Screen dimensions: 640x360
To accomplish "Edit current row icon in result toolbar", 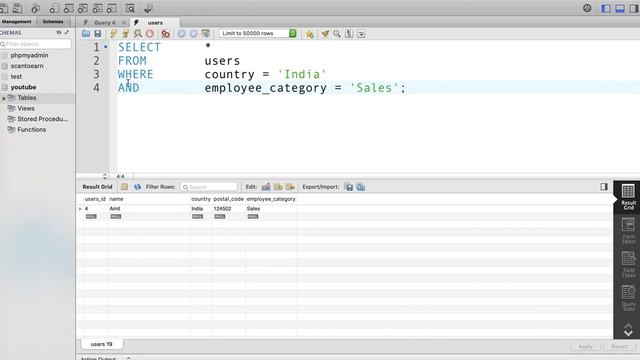I will [x=266, y=187].
